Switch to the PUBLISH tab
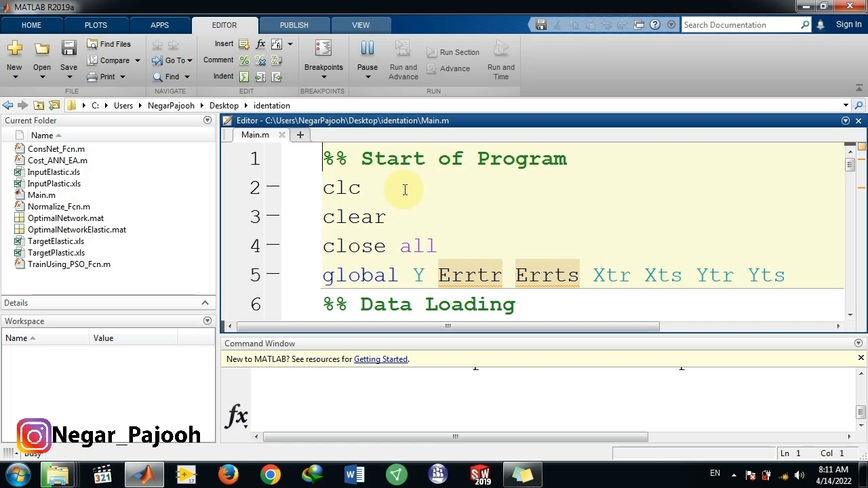The image size is (868, 488). click(x=294, y=25)
